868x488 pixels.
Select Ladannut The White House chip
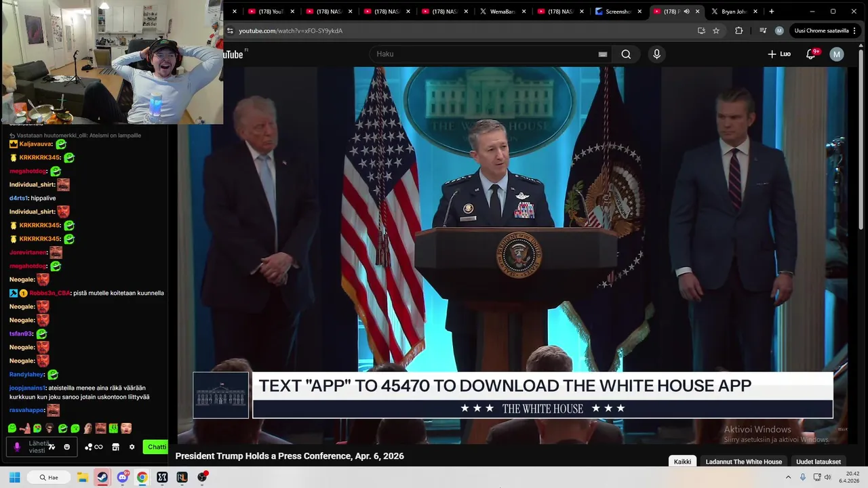[x=744, y=462]
